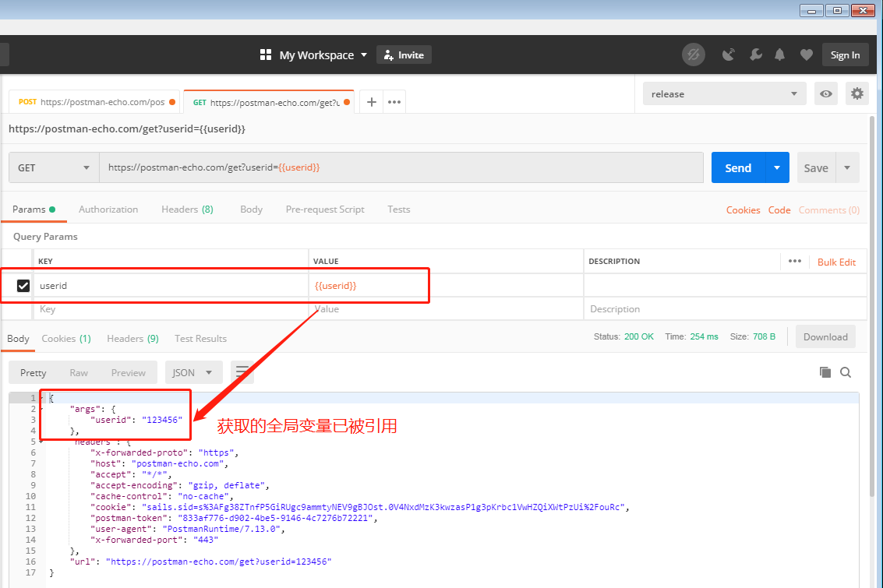
Task: Expand the Save dropdown arrow
Action: pyautogui.click(x=847, y=167)
